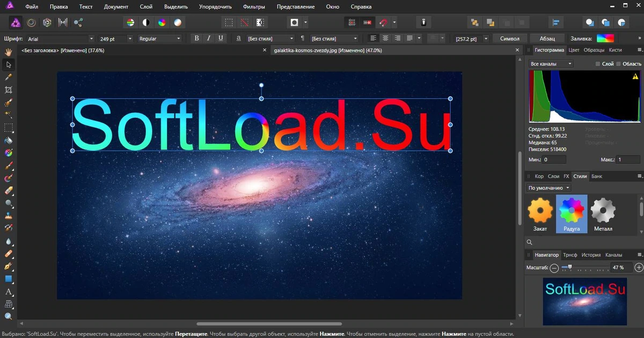Click the Символ button
This screenshot has width=644, height=338.
509,39
